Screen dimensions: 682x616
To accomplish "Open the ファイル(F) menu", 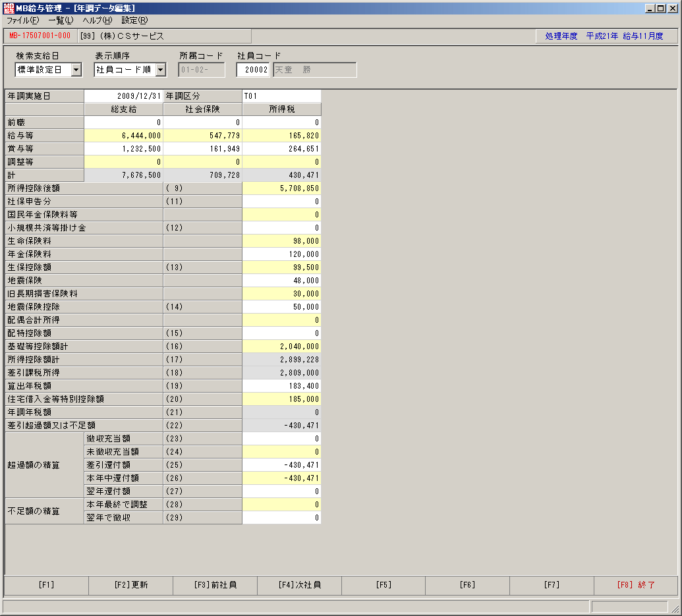I will pos(22,20).
